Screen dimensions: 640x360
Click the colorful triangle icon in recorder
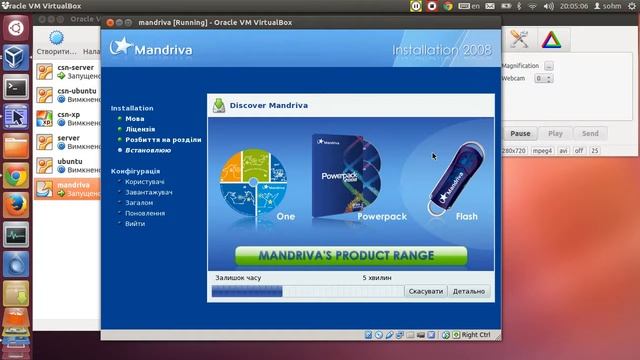[x=551, y=40]
